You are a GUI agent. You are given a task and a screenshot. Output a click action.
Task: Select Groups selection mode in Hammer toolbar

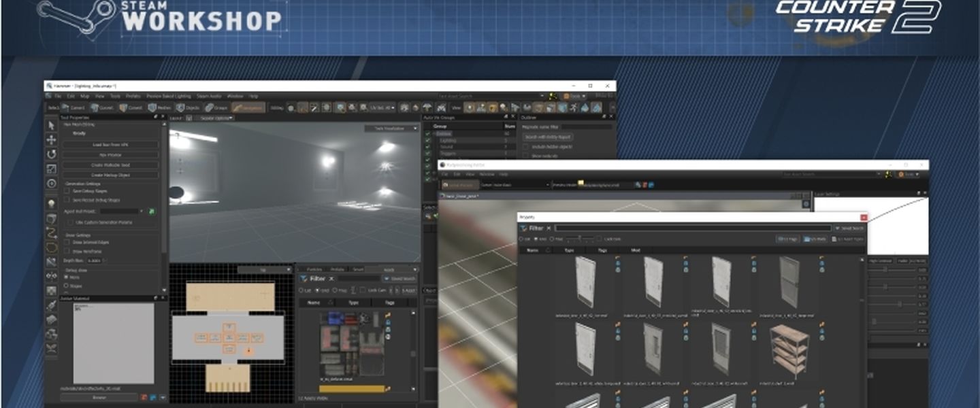coord(216,107)
